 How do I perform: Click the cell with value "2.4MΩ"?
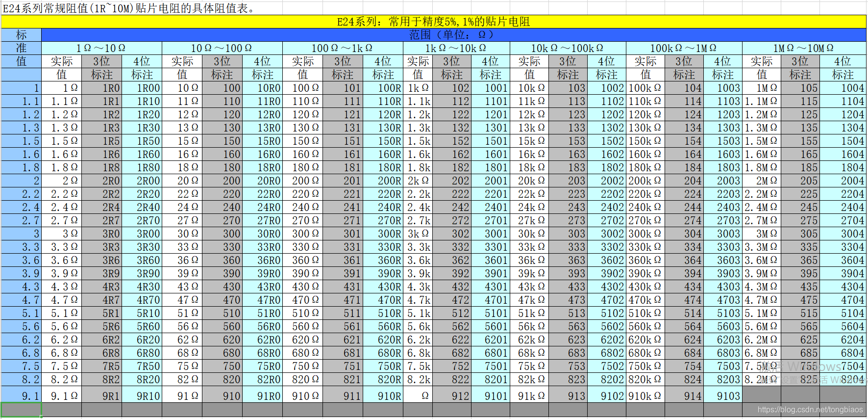pos(762,207)
